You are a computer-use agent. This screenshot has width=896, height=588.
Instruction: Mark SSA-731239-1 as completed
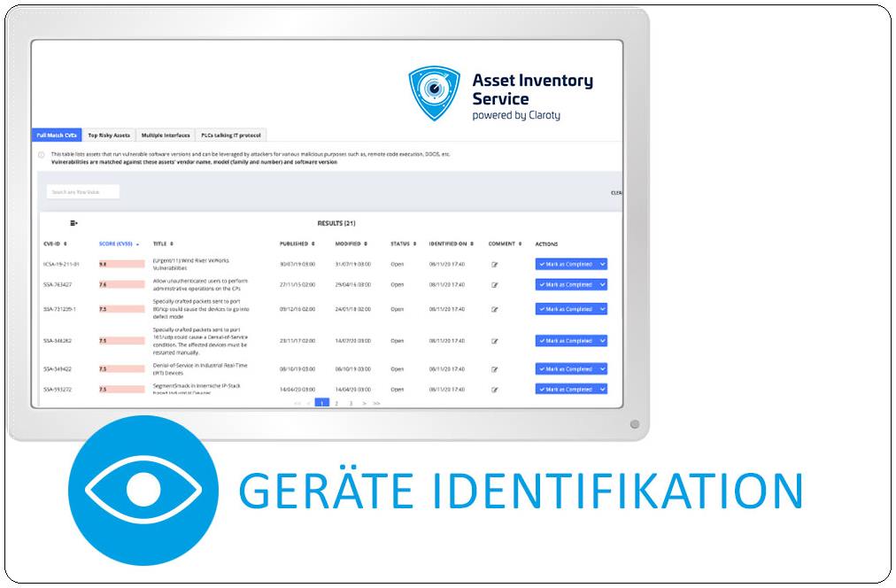click(x=566, y=310)
